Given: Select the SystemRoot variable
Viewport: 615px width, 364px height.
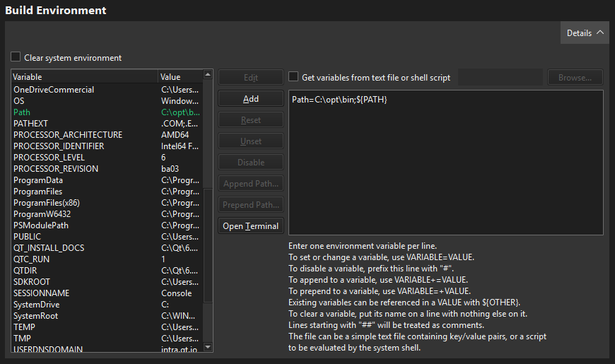Looking at the screenshot, I should (107, 316).
